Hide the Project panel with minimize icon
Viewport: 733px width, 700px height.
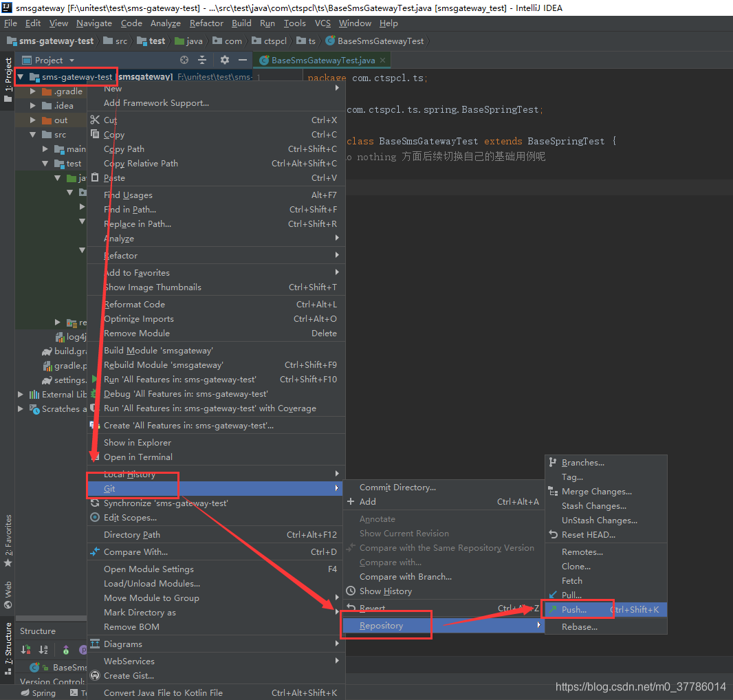(x=242, y=60)
